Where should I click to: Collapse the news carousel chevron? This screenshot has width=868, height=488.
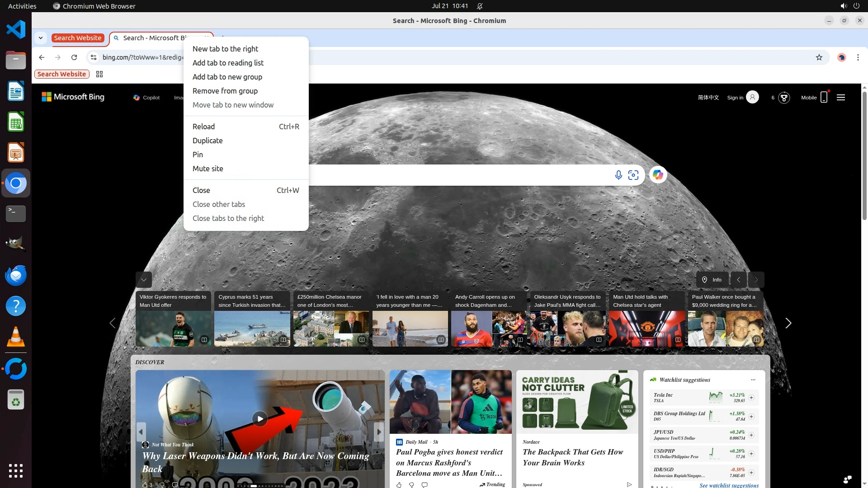(143, 280)
